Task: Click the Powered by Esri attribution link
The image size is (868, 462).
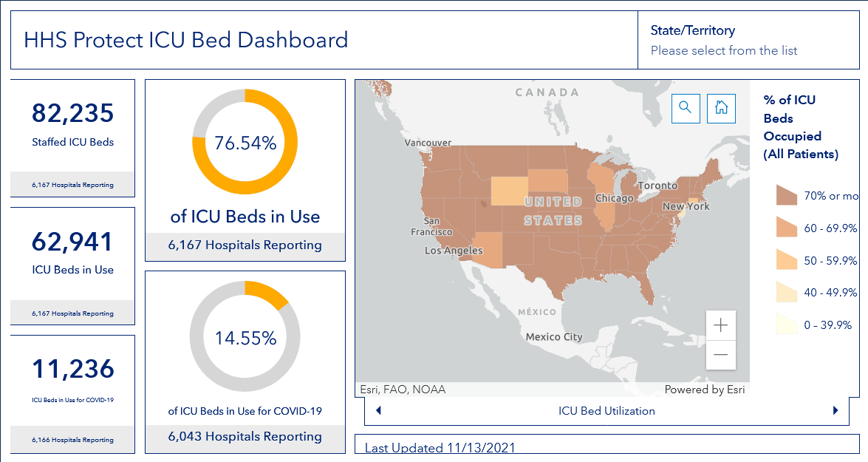Action: click(x=704, y=390)
